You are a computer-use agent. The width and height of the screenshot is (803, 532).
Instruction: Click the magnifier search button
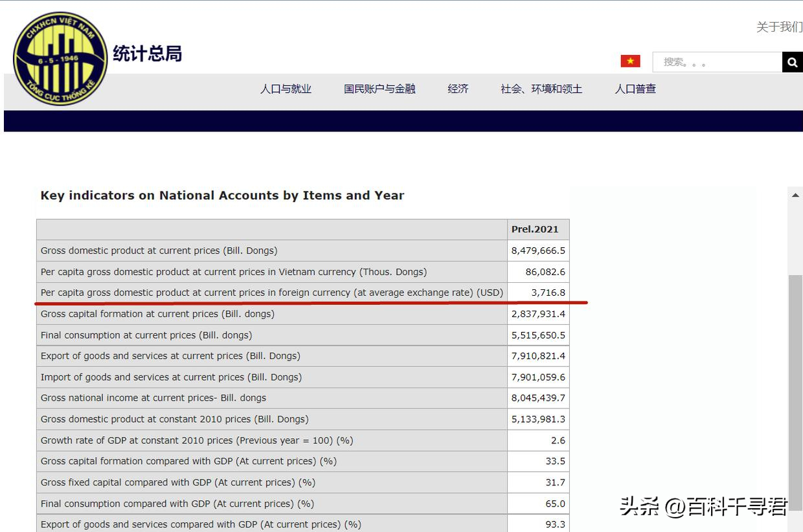coord(792,62)
